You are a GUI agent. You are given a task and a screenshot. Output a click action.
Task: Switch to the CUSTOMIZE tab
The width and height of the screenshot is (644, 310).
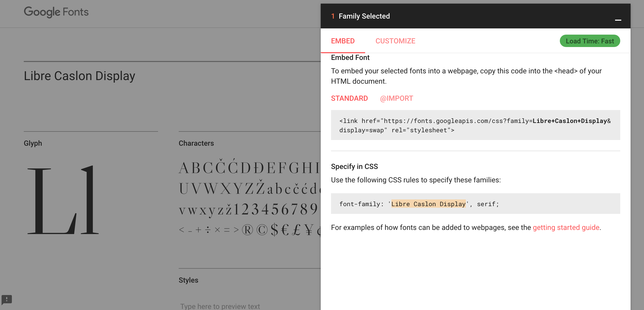395,41
